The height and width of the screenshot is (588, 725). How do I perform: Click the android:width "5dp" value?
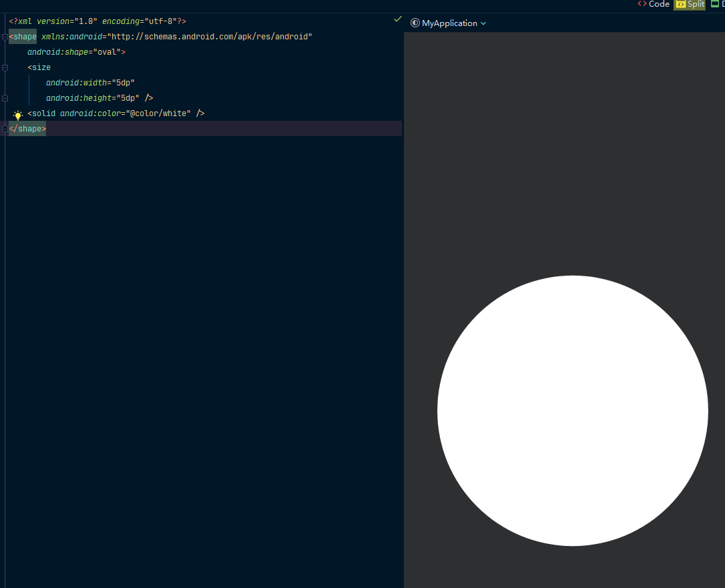[x=124, y=83]
